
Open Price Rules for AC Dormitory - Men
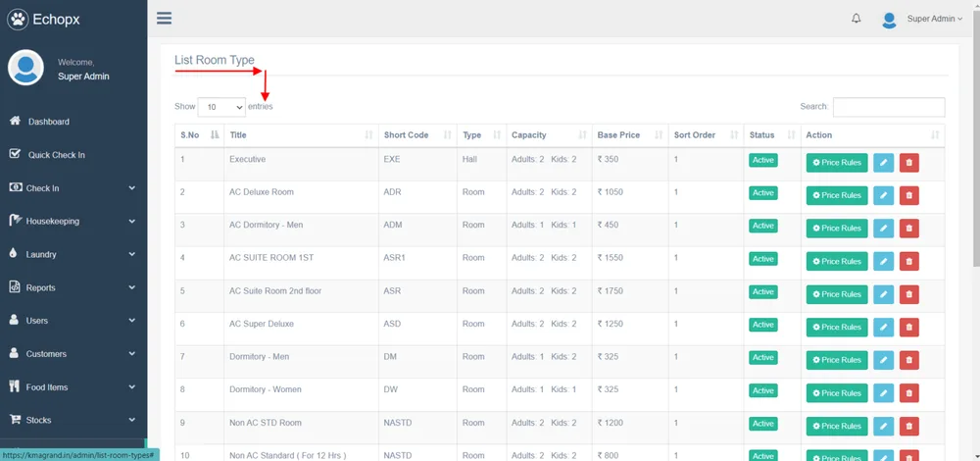[x=837, y=229]
